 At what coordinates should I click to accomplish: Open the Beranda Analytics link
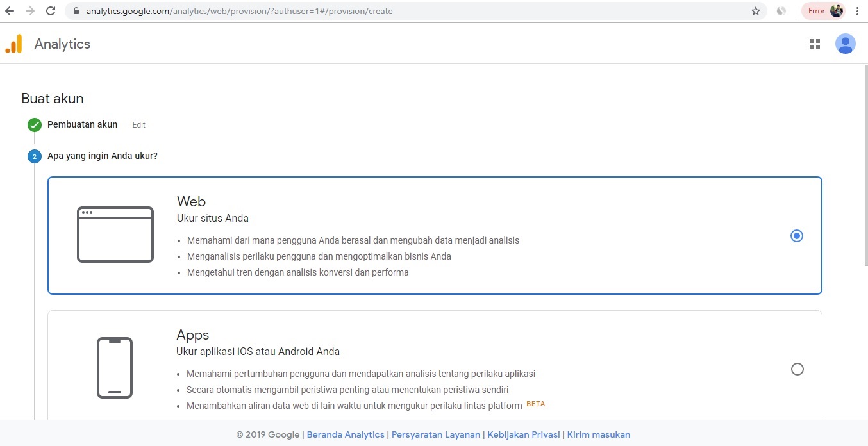click(346, 434)
